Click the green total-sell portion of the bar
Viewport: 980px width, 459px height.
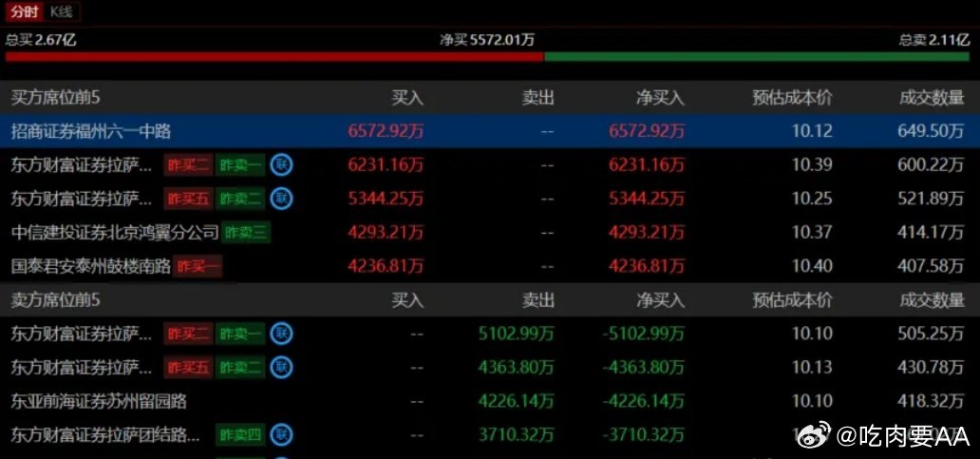(x=757, y=56)
